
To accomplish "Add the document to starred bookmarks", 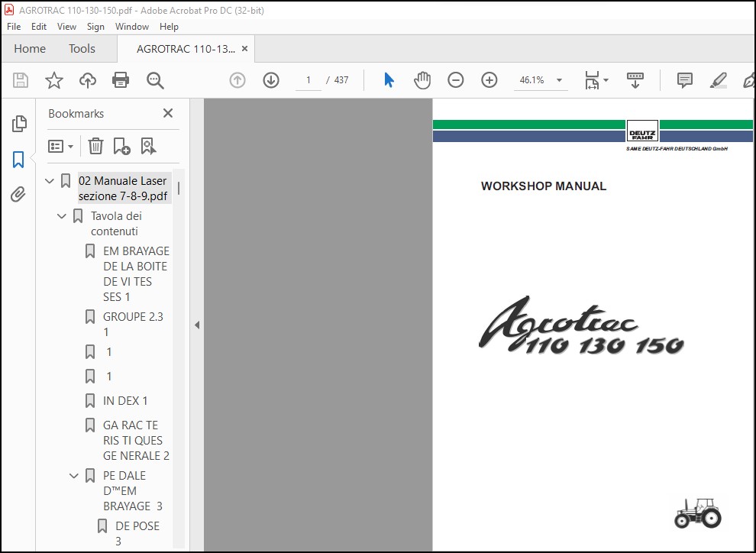I will (x=54, y=80).
